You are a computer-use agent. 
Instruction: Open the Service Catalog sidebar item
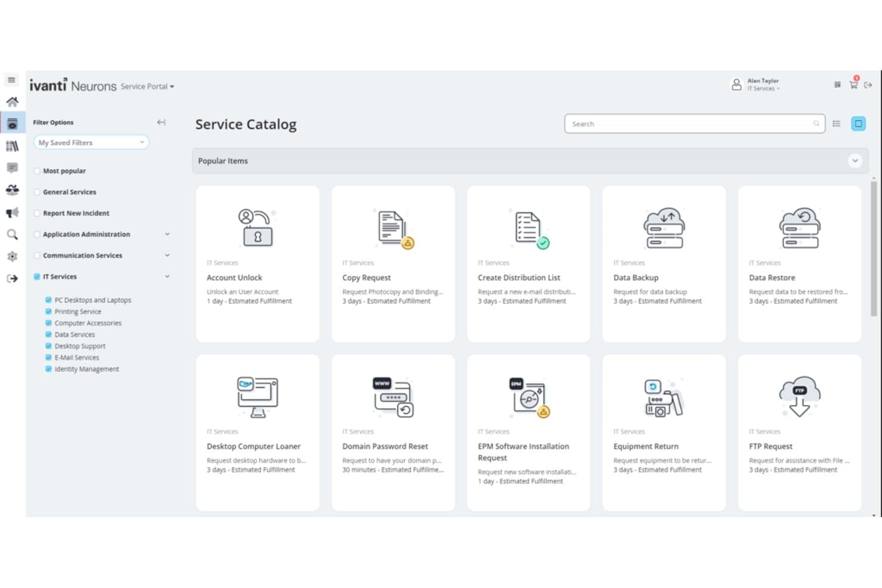pyautogui.click(x=12, y=124)
